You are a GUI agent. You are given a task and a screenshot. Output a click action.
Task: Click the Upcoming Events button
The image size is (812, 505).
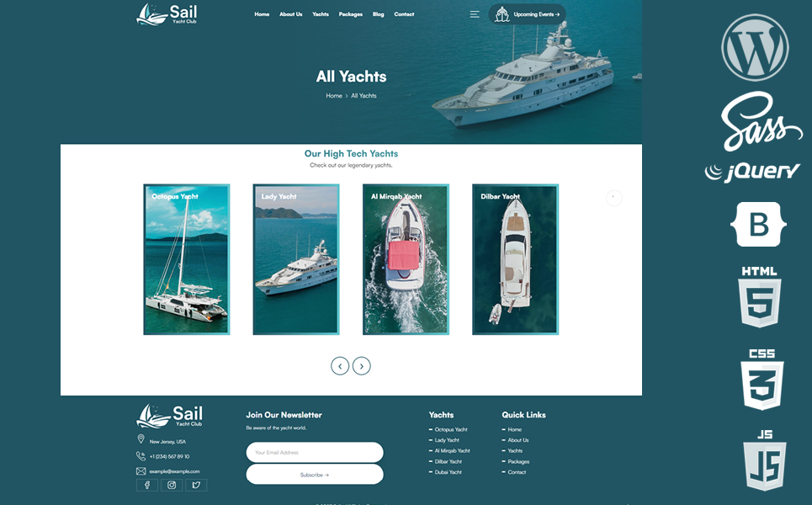click(528, 14)
